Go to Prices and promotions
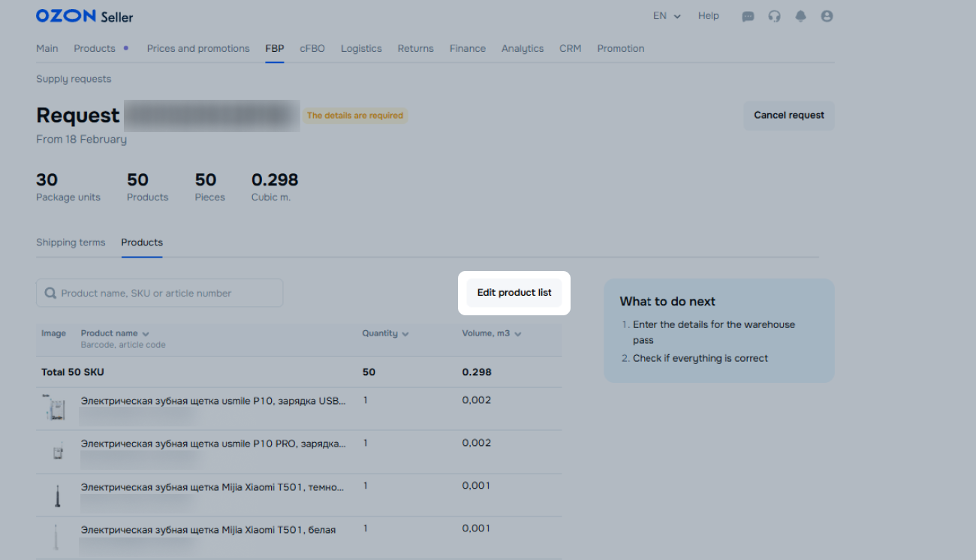 198,49
